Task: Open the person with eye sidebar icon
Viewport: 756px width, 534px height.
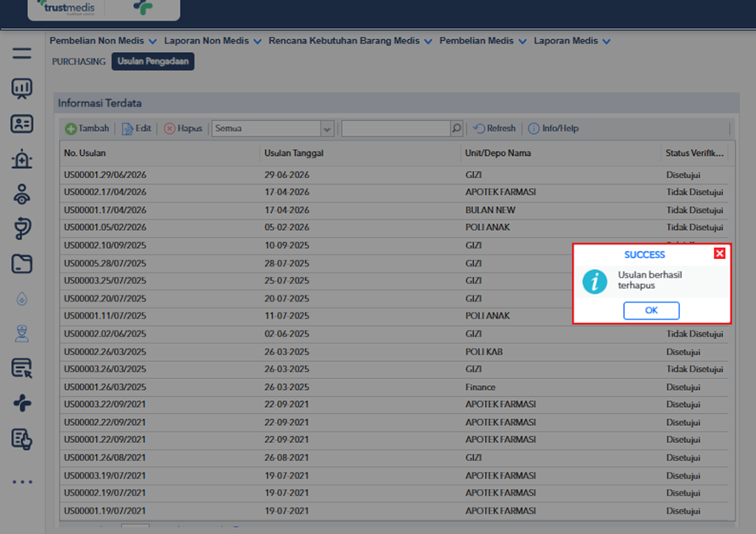Action: tap(21, 194)
